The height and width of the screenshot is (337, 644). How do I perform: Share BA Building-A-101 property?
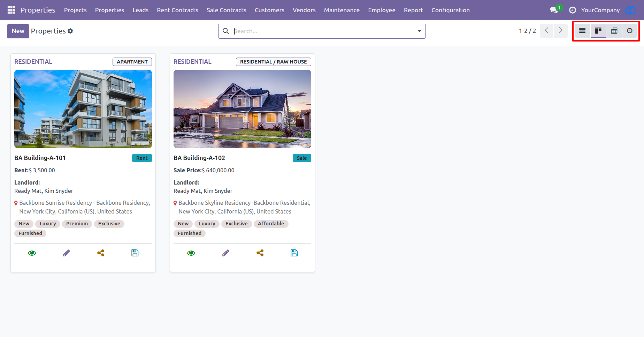[101, 253]
